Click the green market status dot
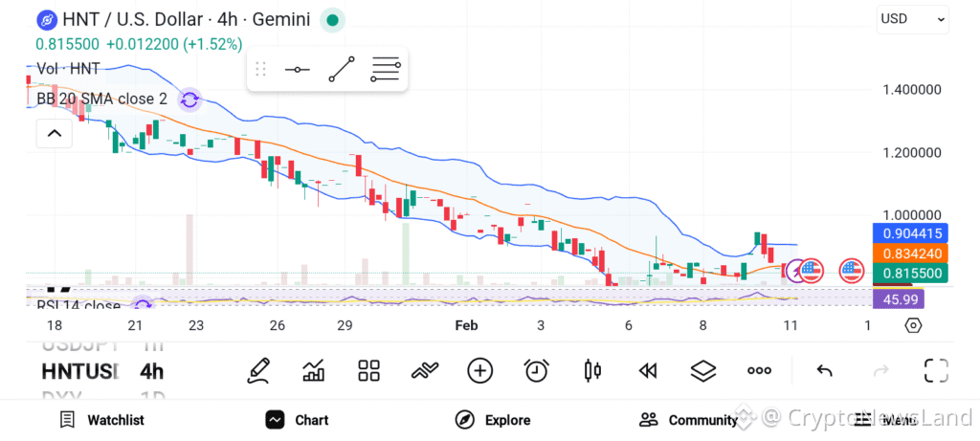Image resolution: width=980 pixels, height=441 pixels. (332, 21)
